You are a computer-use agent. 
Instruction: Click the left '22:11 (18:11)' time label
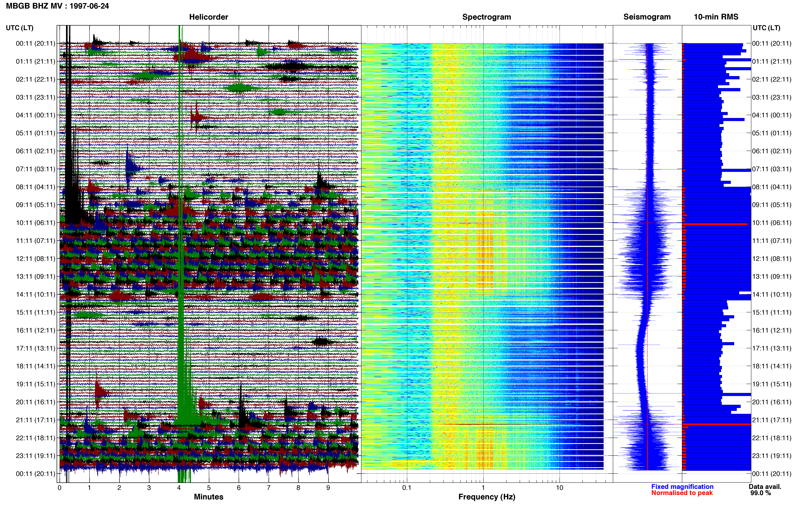tap(36, 438)
